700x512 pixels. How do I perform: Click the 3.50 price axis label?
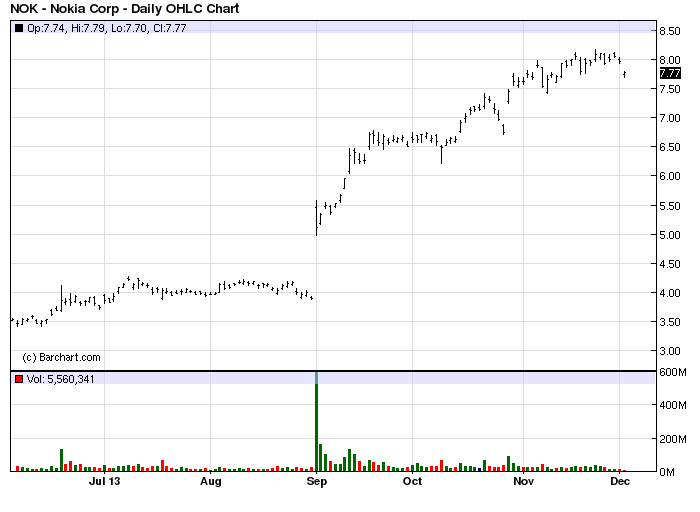[x=670, y=322]
